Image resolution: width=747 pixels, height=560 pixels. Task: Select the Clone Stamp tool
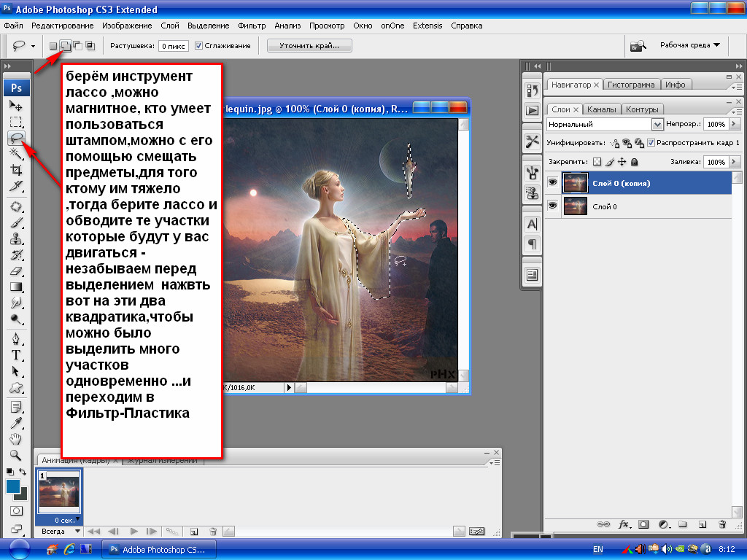pos(16,238)
